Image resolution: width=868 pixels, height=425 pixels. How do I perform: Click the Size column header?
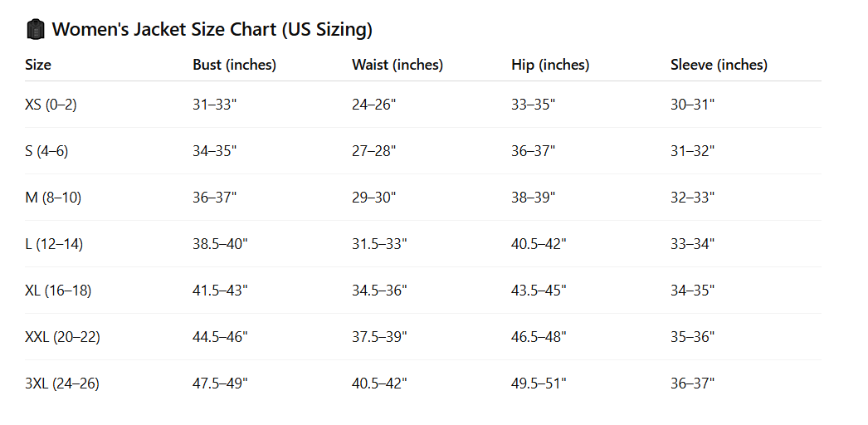point(38,65)
